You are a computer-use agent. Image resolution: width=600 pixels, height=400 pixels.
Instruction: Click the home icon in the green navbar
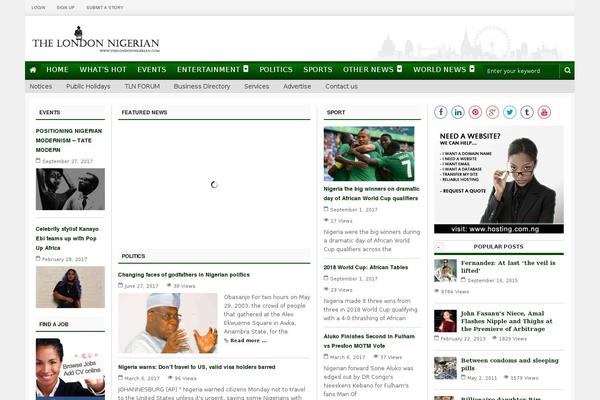(x=33, y=70)
